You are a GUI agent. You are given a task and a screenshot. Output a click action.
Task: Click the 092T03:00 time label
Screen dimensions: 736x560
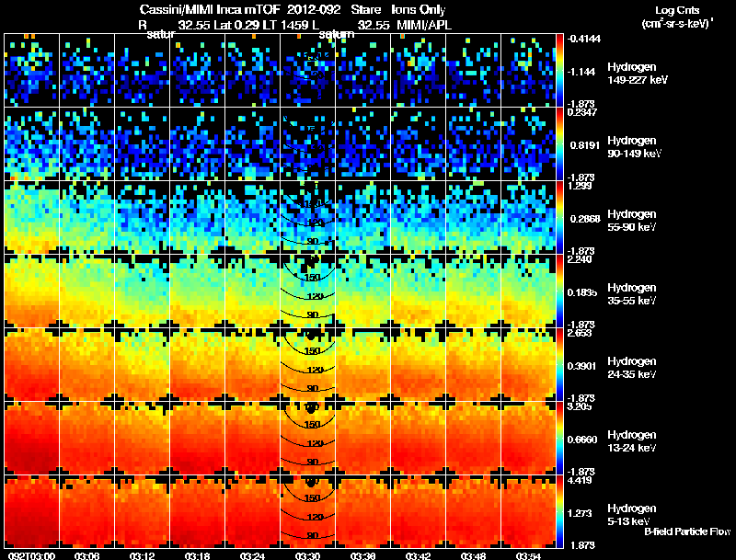pos(32,555)
